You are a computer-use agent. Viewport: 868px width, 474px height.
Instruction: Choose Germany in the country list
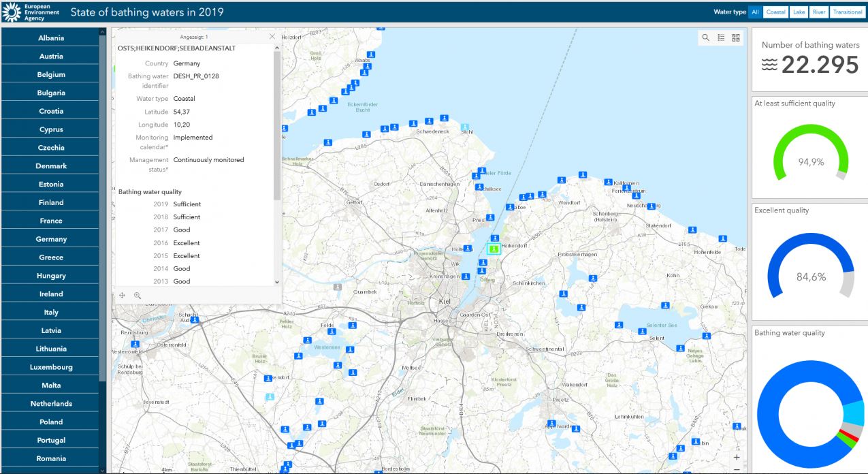51,239
